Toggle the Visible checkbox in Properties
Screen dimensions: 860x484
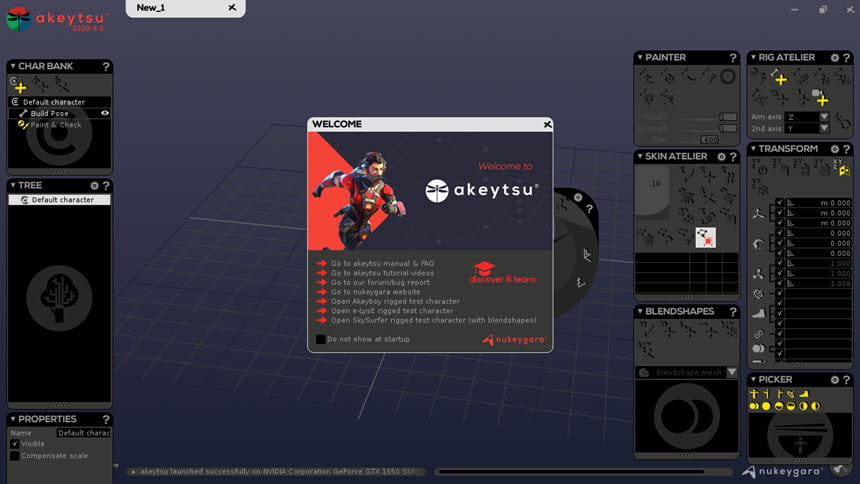point(15,443)
